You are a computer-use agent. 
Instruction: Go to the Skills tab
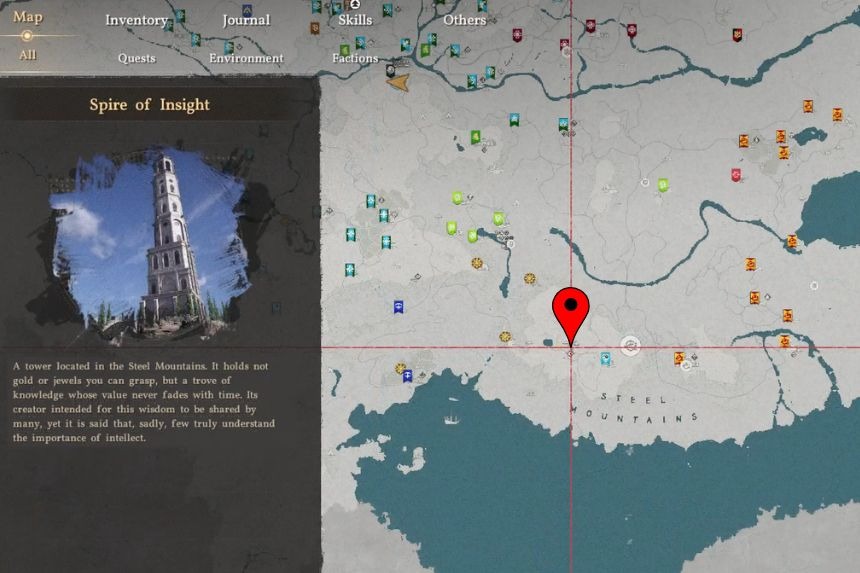pyautogui.click(x=355, y=20)
